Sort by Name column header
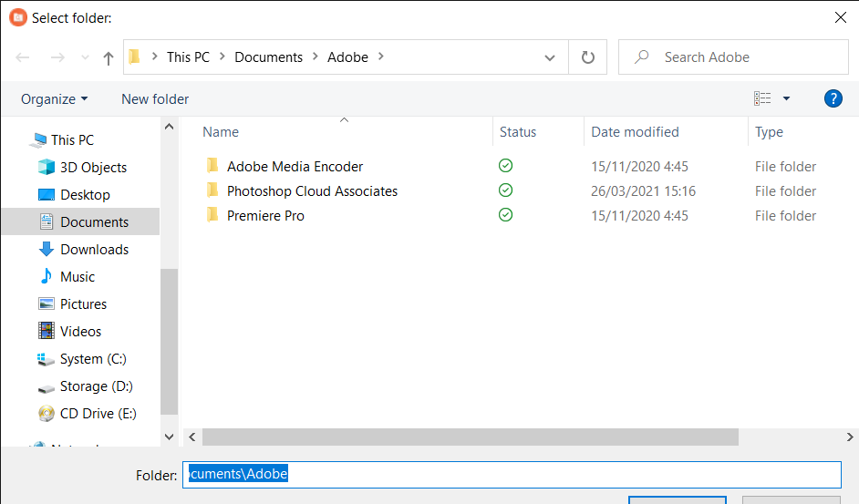This screenshot has width=859, height=504. click(x=221, y=132)
